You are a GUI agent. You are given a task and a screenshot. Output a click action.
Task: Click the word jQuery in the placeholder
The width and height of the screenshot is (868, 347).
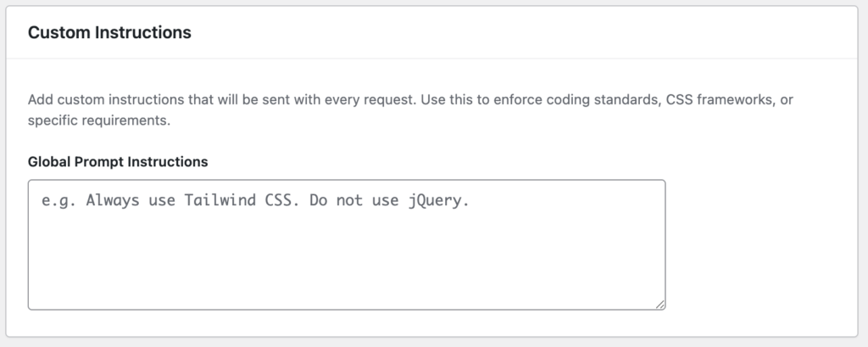click(x=438, y=202)
